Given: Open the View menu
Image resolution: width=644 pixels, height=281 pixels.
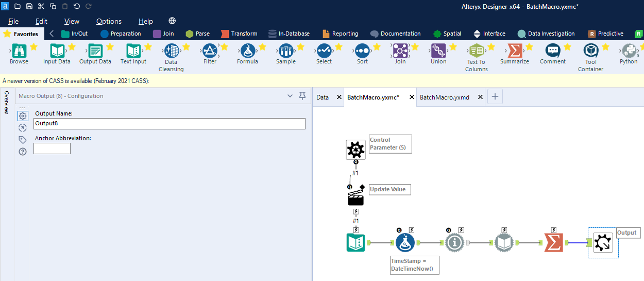Looking at the screenshot, I should 72,21.
